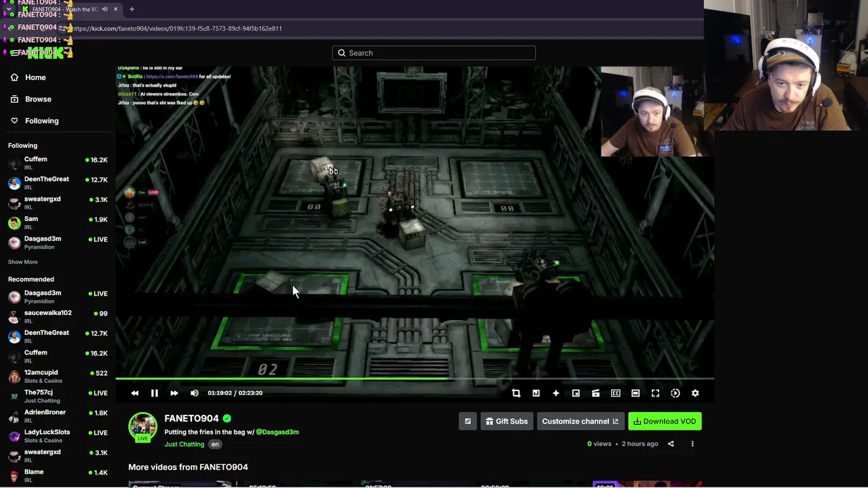Open Cuffem under the Following list
Screen dimensions: 868x488
point(58,163)
